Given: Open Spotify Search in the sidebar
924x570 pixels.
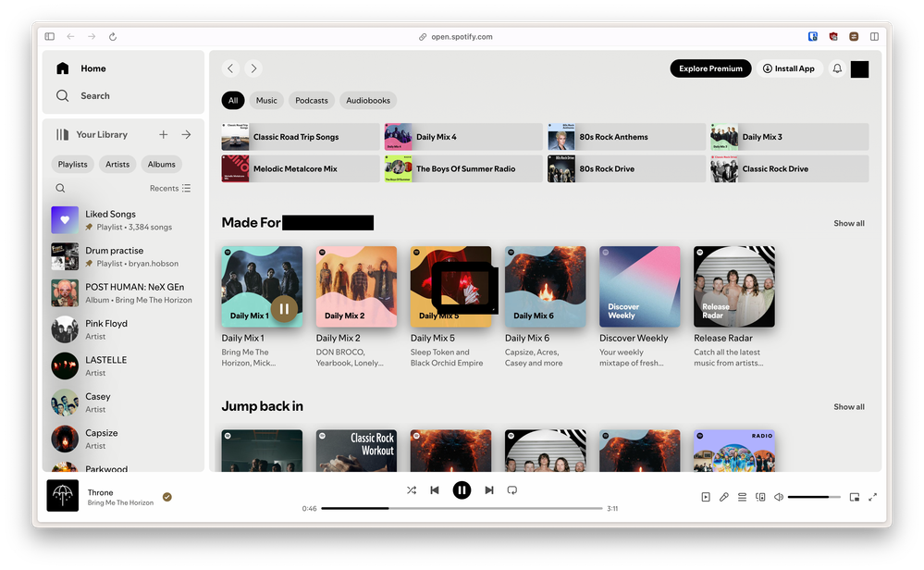Looking at the screenshot, I should pos(83,95).
